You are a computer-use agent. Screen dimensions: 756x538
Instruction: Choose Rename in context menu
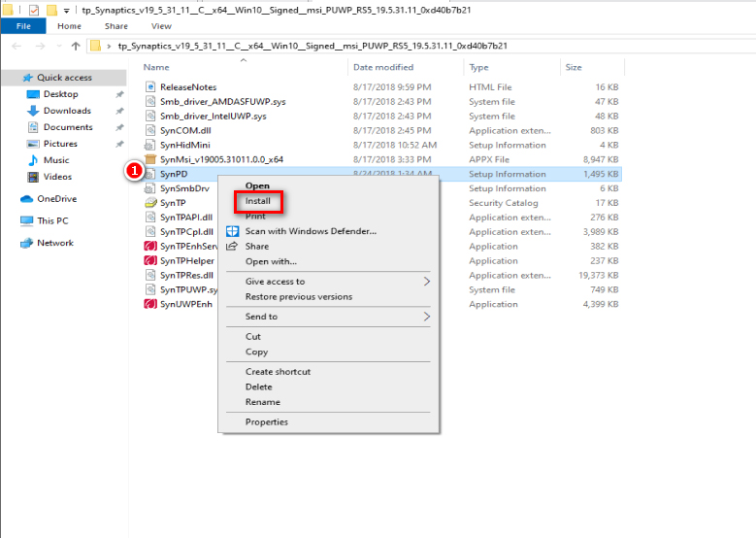(263, 402)
